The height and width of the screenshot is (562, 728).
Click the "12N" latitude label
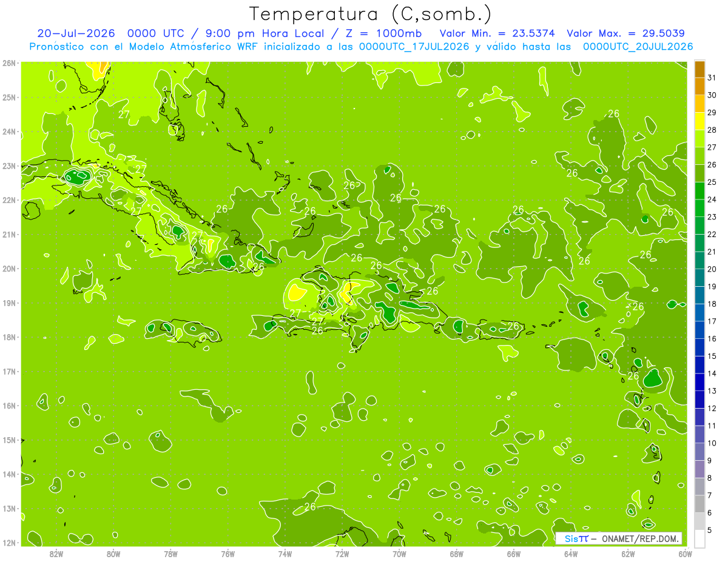point(9,543)
